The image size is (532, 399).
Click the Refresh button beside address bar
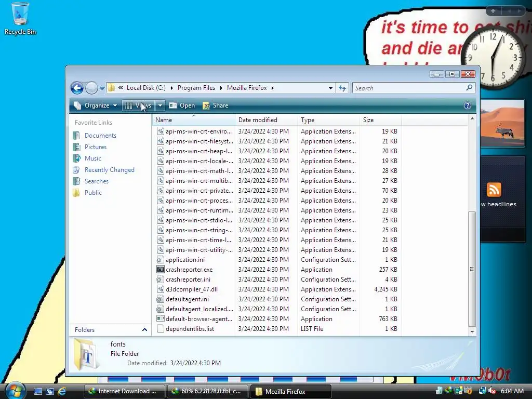(x=342, y=88)
